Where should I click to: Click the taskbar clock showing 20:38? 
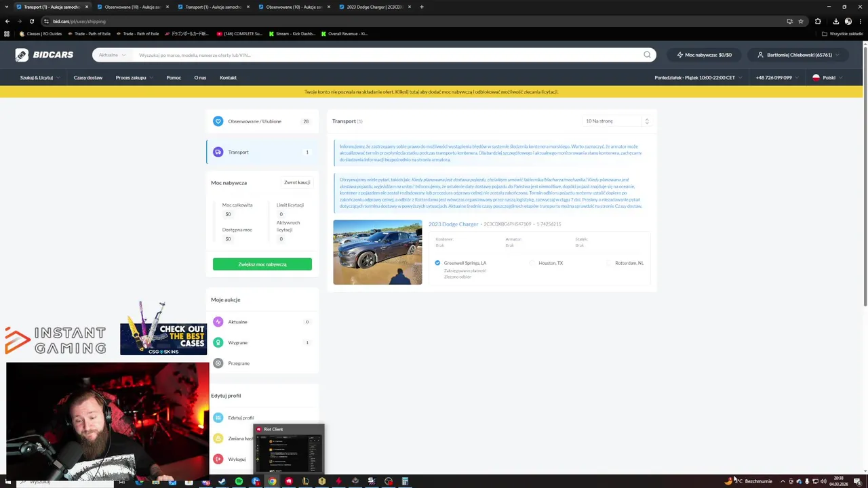839,481
